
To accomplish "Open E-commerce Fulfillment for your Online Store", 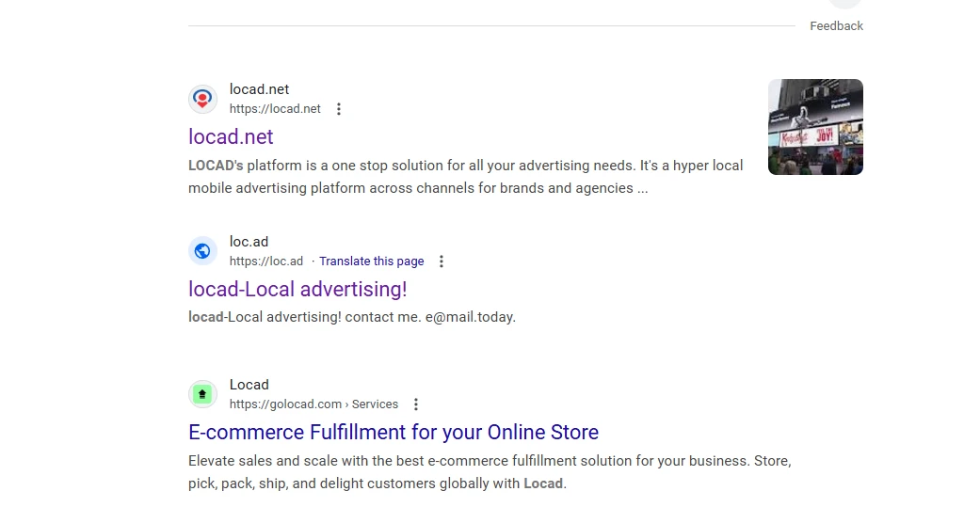I will tap(394, 432).
